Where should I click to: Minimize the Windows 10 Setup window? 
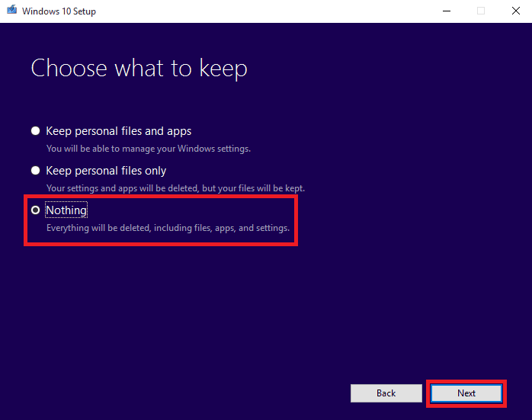click(x=447, y=11)
